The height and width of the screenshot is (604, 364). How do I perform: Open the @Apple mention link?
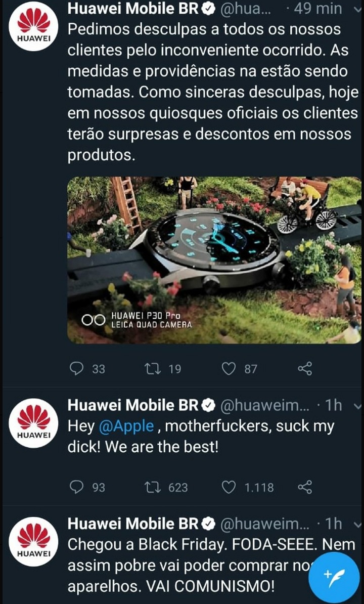tap(126, 426)
